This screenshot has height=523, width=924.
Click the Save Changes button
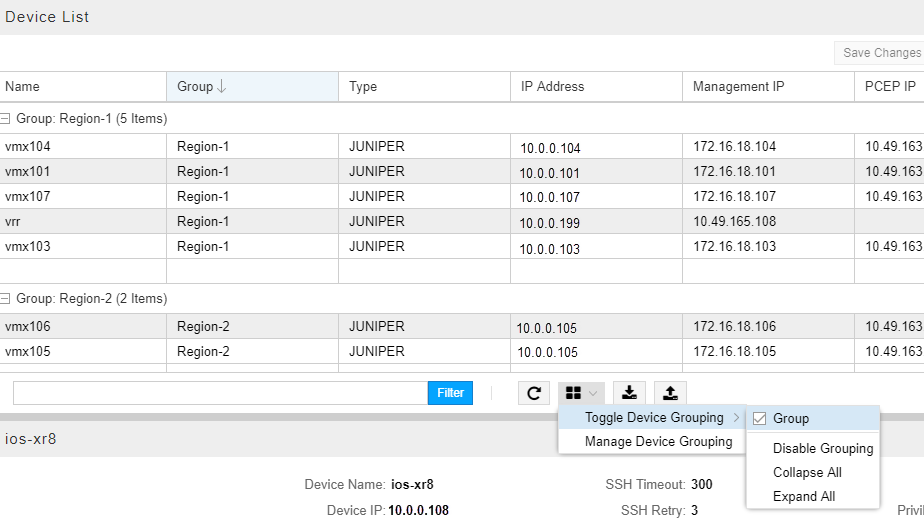click(880, 53)
